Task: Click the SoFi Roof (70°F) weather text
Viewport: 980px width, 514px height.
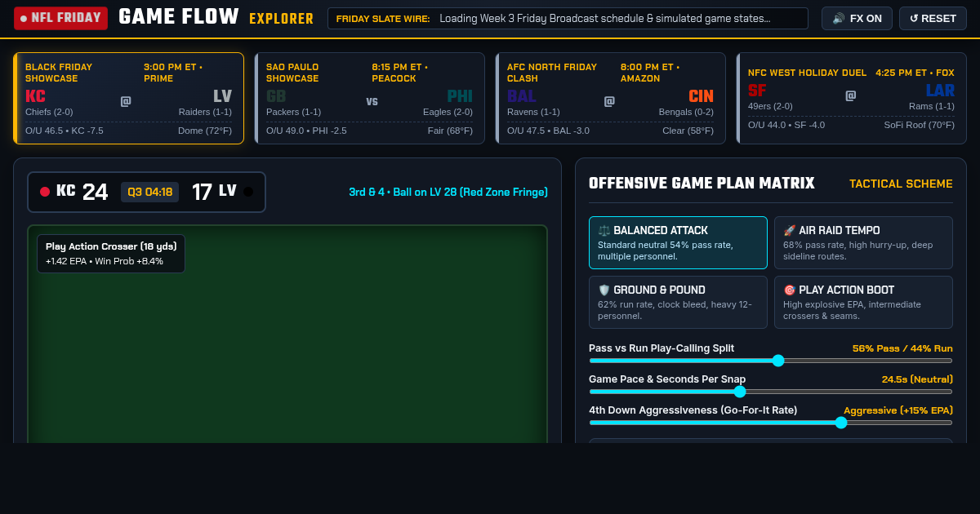Action: coord(919,125)
